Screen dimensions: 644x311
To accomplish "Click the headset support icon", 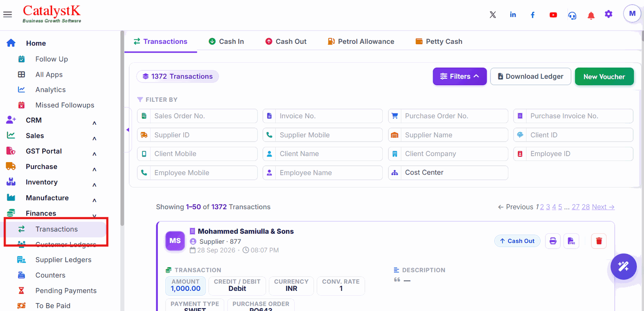I will 572,15.
